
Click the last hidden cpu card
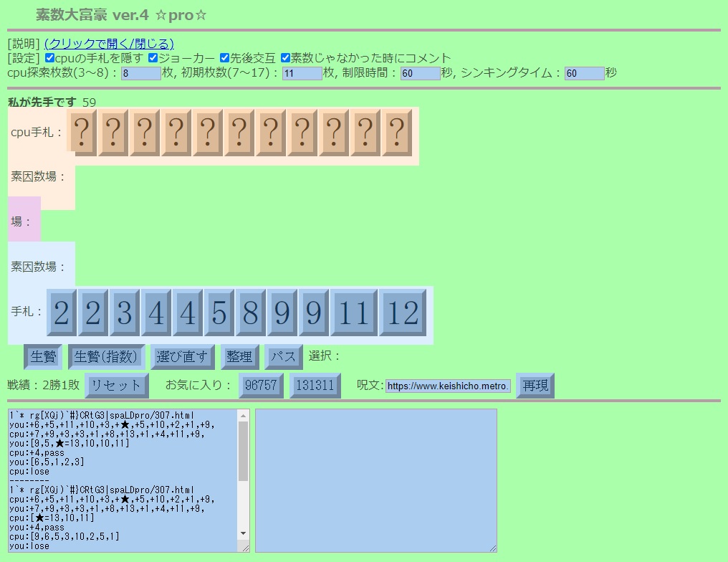[x=397, y=133]
